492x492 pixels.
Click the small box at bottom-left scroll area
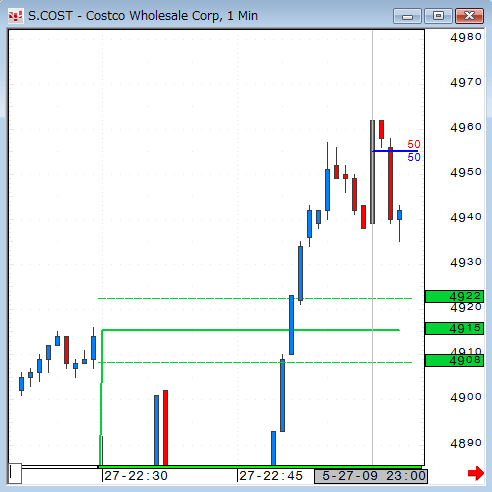tap(15, 473)
